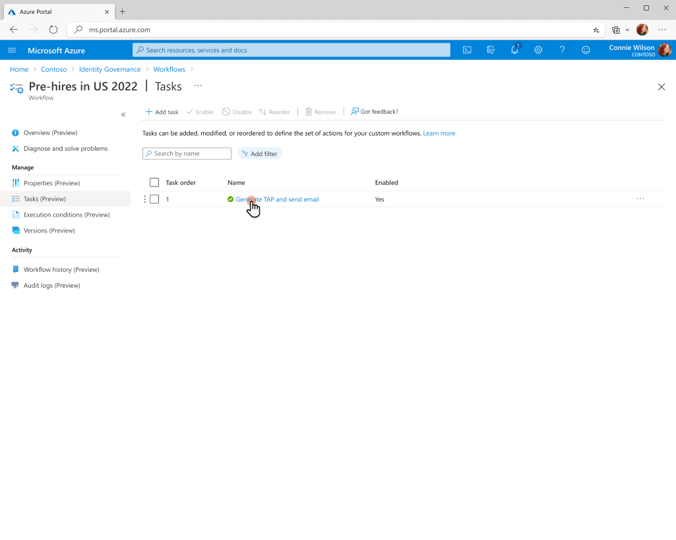Open Properties (Preview) in sidebar

[52, 183]
